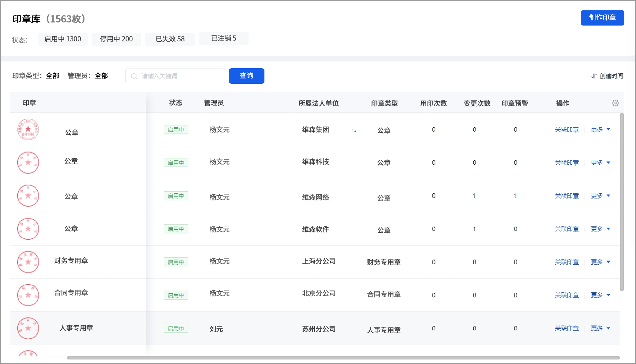Expand the 管理员 filter dropdown
Image resolution: width=636 pixels, height=364 pixels.
[x=101, y=76]
